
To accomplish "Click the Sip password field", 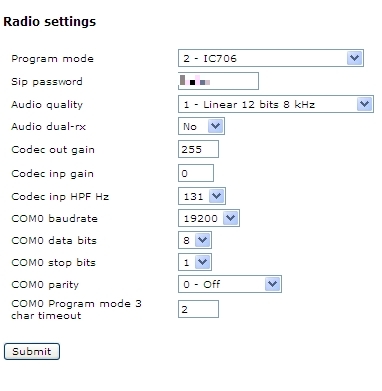I will pos(218,81).
